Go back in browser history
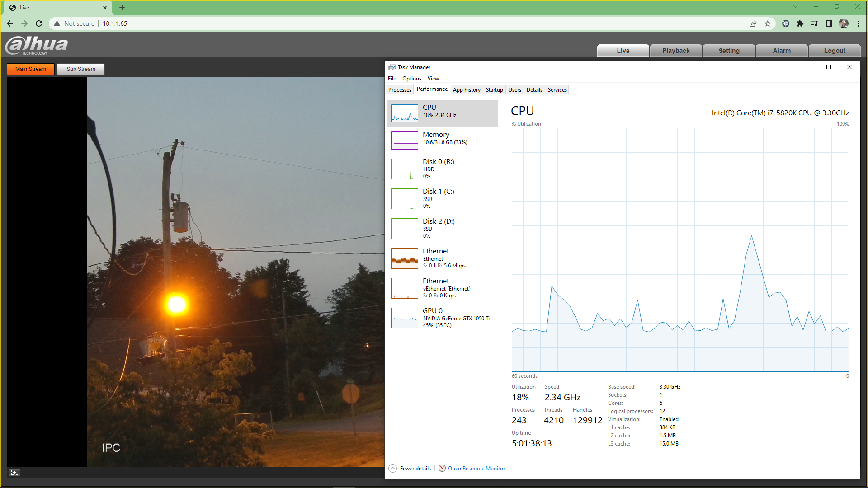Screen dimensions: 868x488 point(10,23)
